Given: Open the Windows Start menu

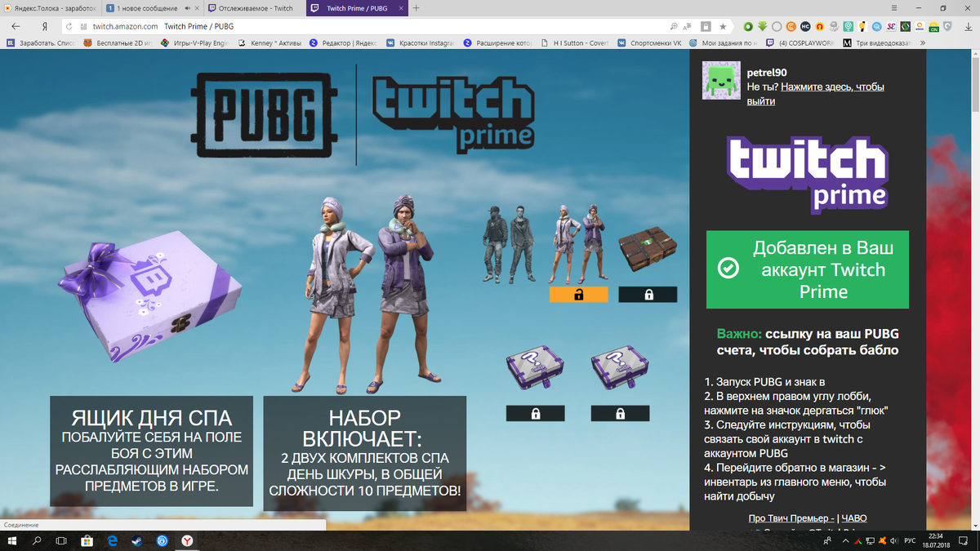Looking at the screenshot, I should coord(11,540).
